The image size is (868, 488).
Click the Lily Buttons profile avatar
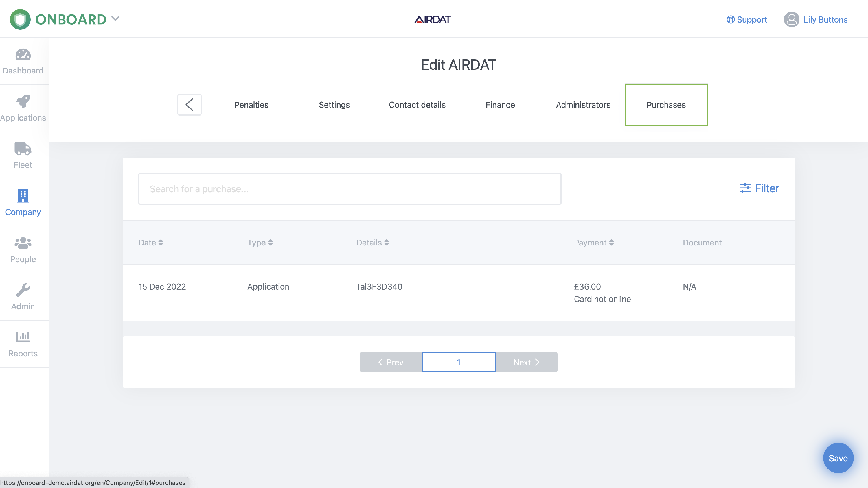pyautogui.click(x=792, y=19)
